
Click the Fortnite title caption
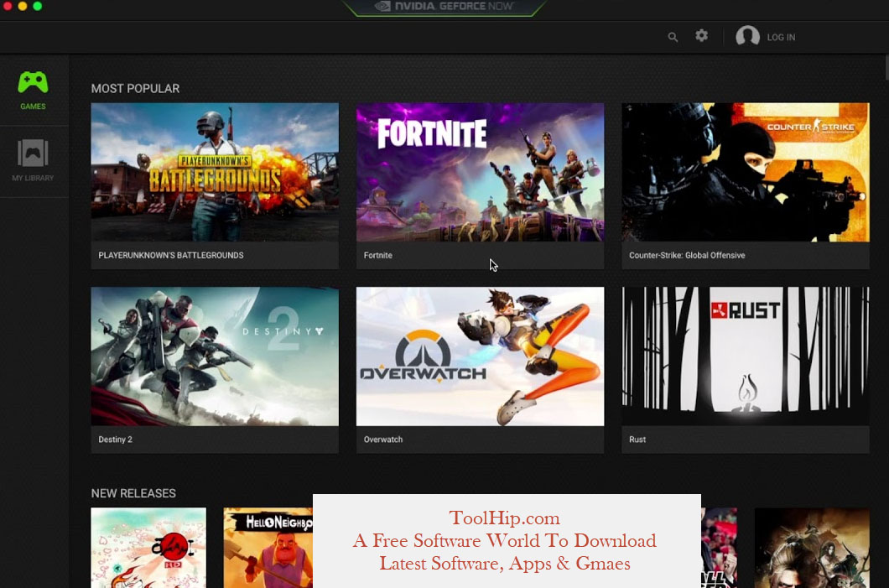[x=377, y=255]
